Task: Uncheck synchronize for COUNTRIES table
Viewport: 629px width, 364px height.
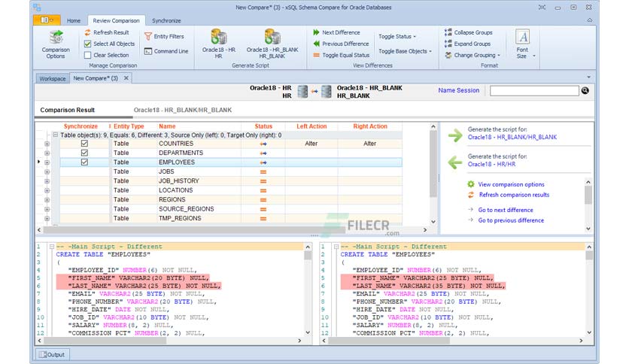Action: point(84,144)
